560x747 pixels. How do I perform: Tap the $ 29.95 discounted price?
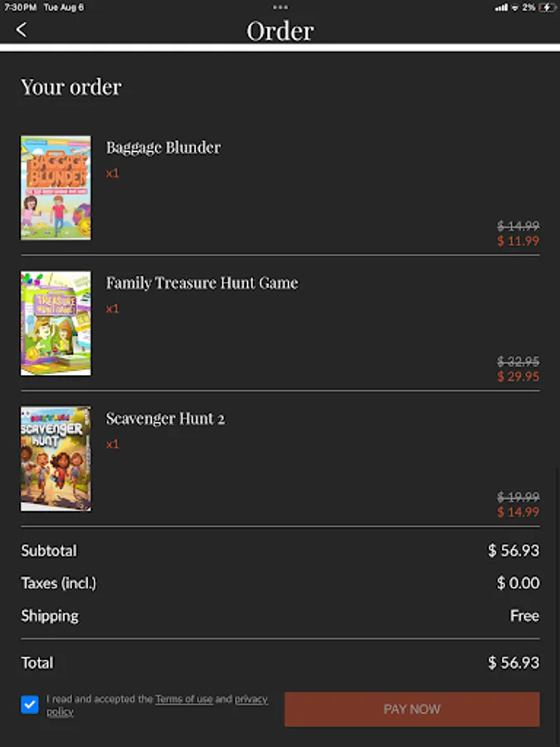518,376
